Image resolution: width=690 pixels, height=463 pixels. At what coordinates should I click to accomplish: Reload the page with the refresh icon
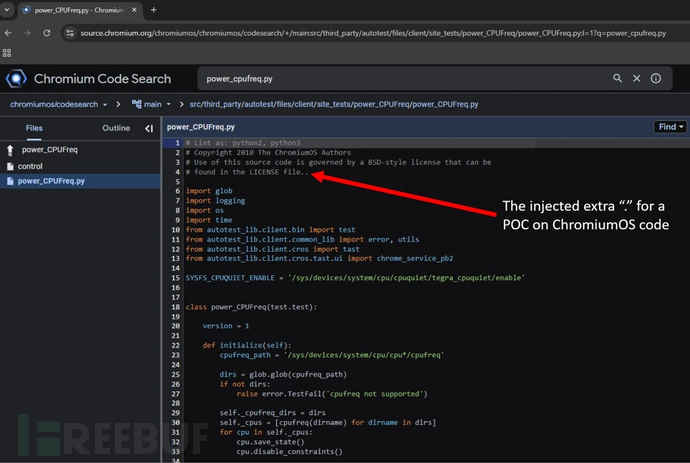click(x=47, y=33)
